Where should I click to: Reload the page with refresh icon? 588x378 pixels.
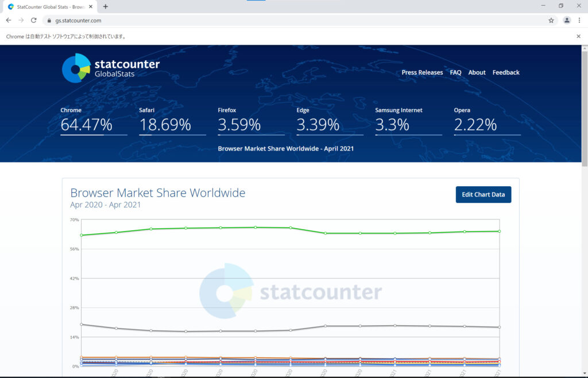(33, 20)
